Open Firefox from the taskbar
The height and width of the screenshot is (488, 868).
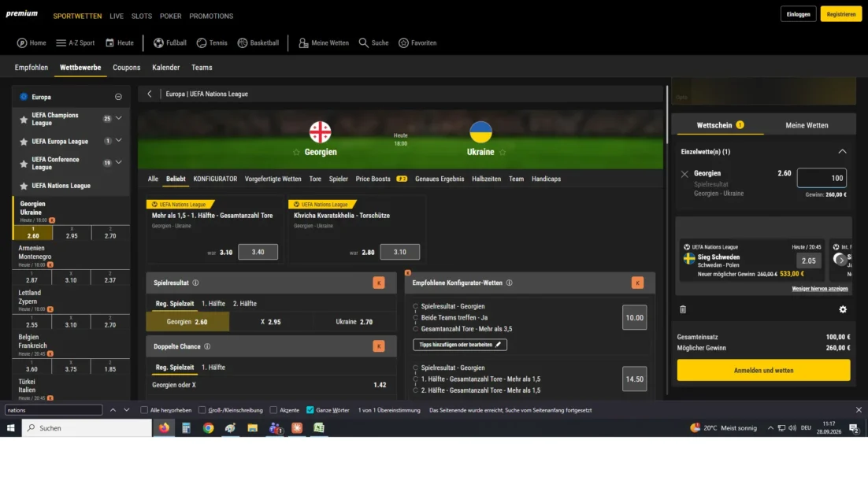point(164,427)
